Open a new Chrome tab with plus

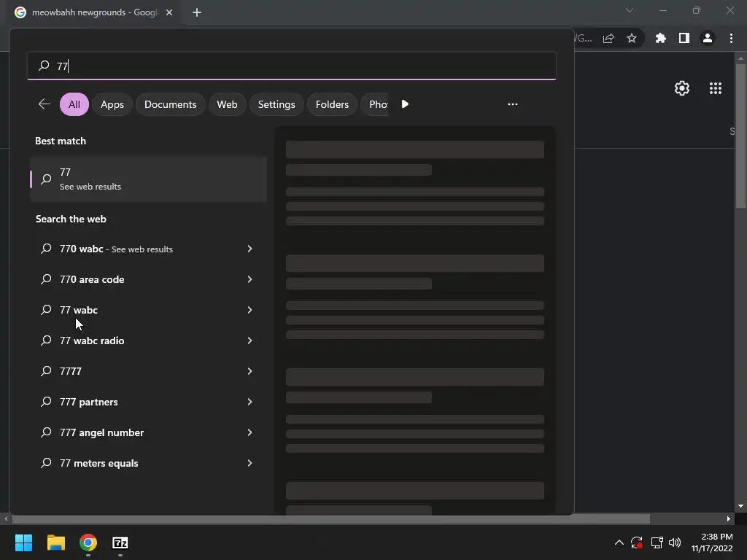tap(197, 12)
